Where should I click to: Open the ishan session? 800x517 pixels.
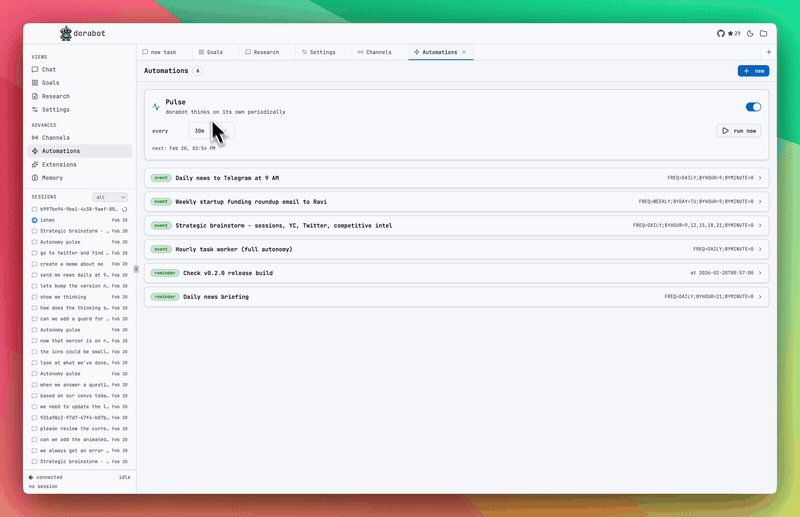80,220
